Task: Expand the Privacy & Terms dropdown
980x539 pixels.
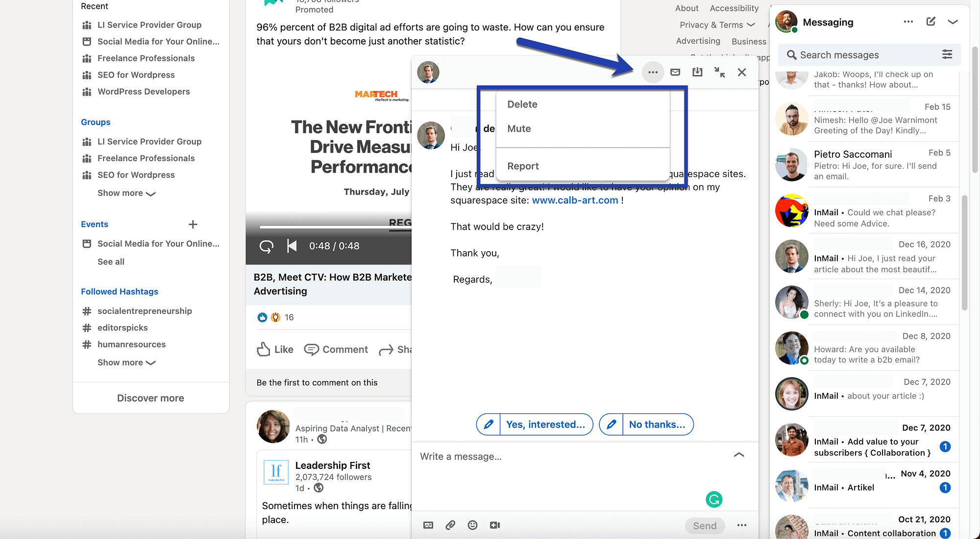Action: [x=716, y=24]
